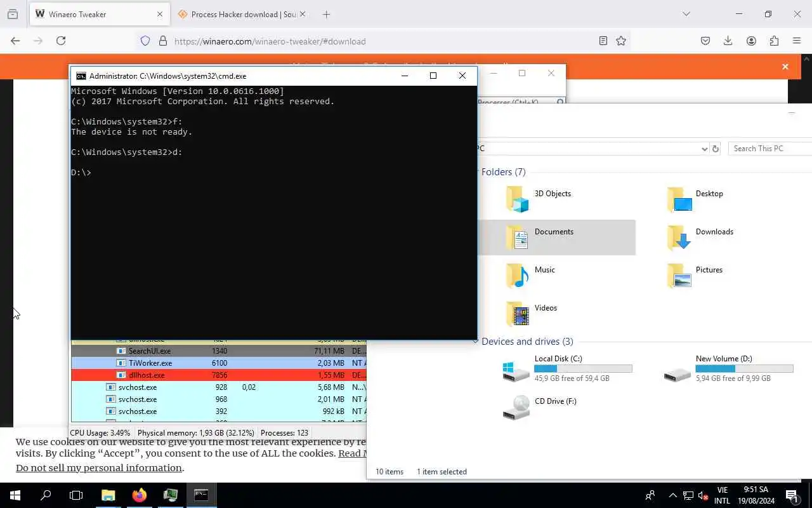Click Process Hacker search magnifier icon
Image resolution: width=812 pixels, height=508 pixels.
click(x=560, y=102)
